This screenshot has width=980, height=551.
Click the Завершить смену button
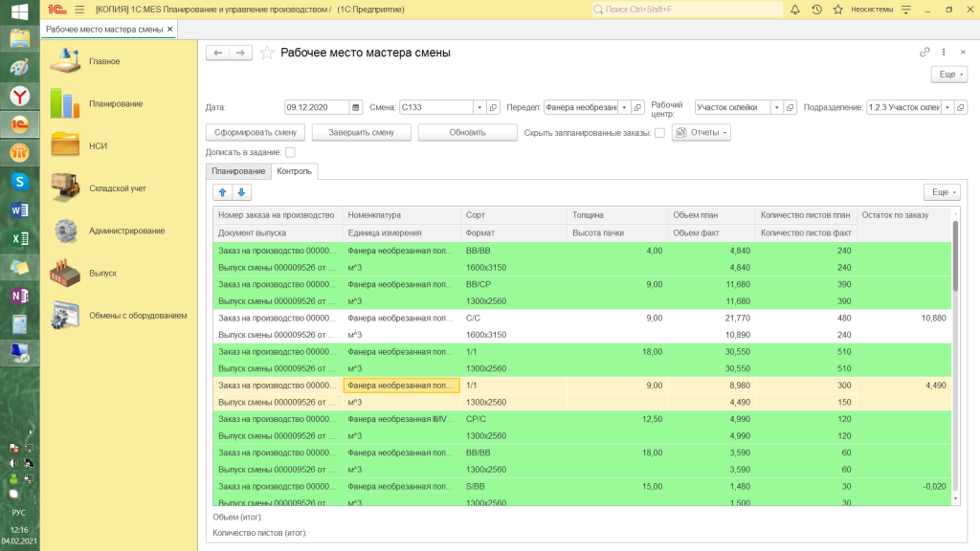pos(361,132)
